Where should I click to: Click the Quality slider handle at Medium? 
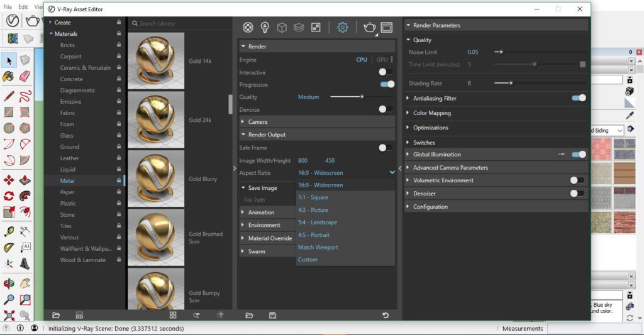click(x=362, y=97)
